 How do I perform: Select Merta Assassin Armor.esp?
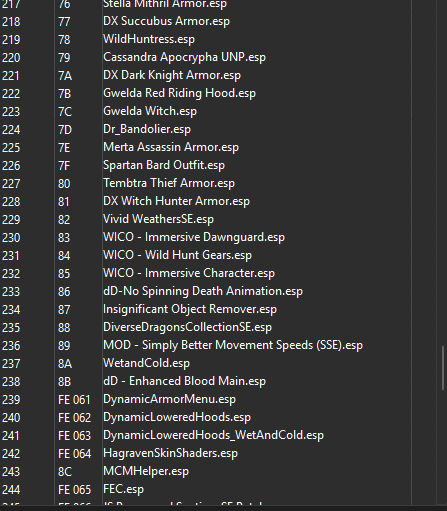click(171, 147)
